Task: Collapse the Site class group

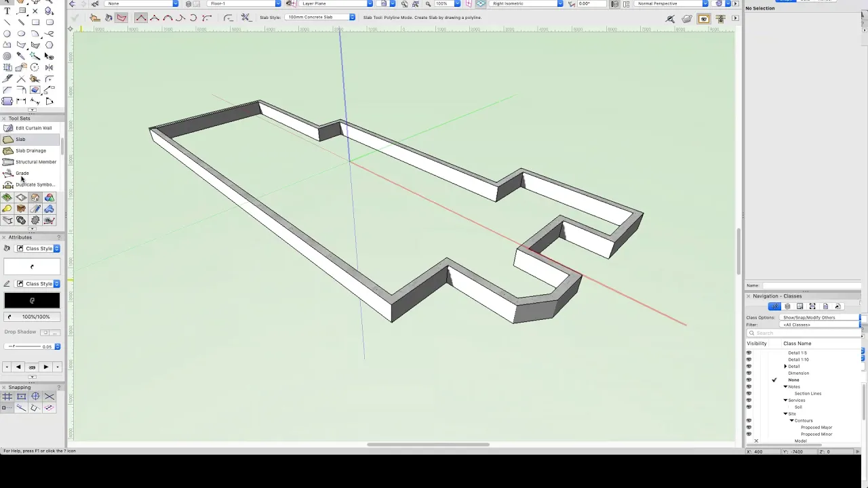Action: [x=785, y=413]
